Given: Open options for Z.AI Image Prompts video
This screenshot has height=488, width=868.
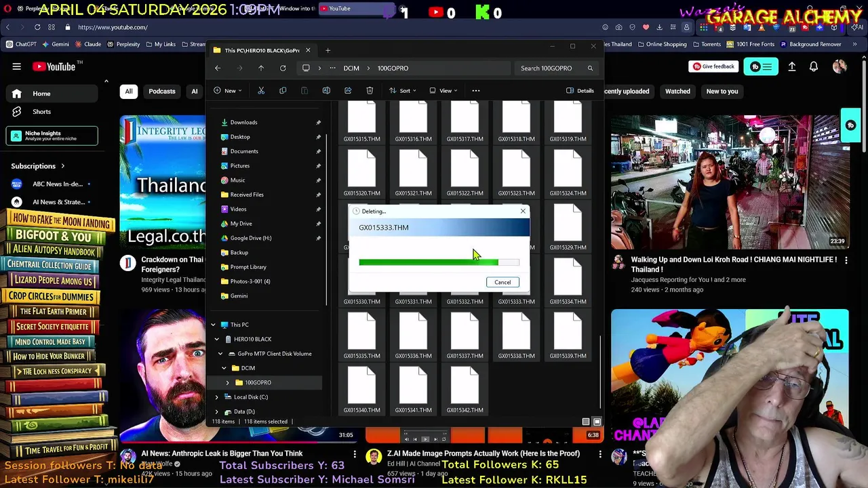Looking at the screenshot, I should coord(600,453).
